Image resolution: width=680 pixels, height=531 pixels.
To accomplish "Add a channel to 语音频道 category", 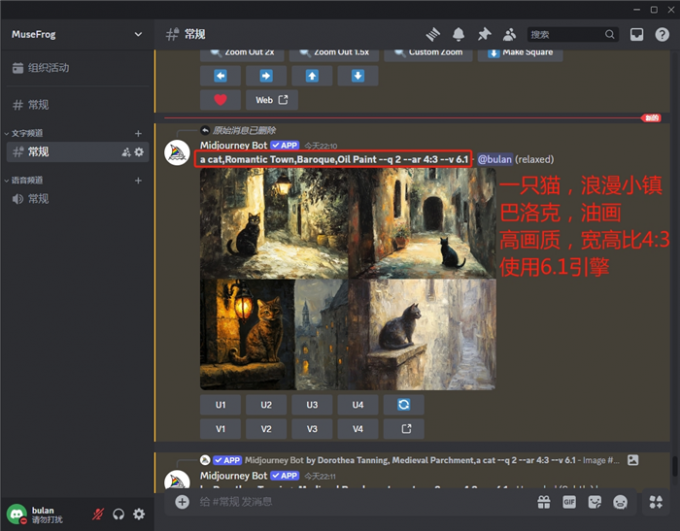I will (x=138, y=180).
